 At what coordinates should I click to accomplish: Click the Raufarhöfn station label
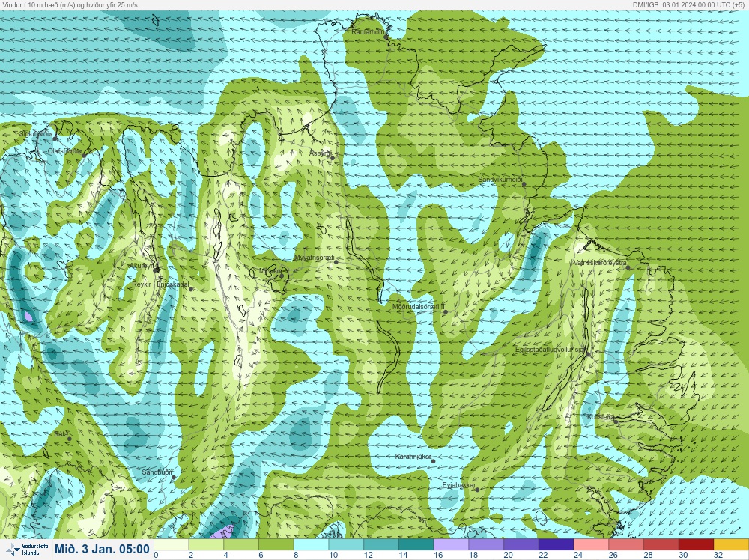368,32
